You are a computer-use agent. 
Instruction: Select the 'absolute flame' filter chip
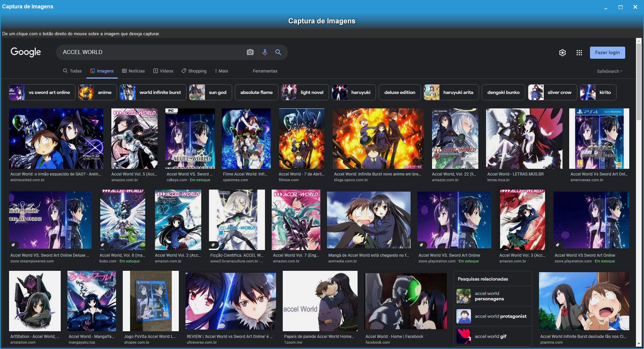coord(257,92)
